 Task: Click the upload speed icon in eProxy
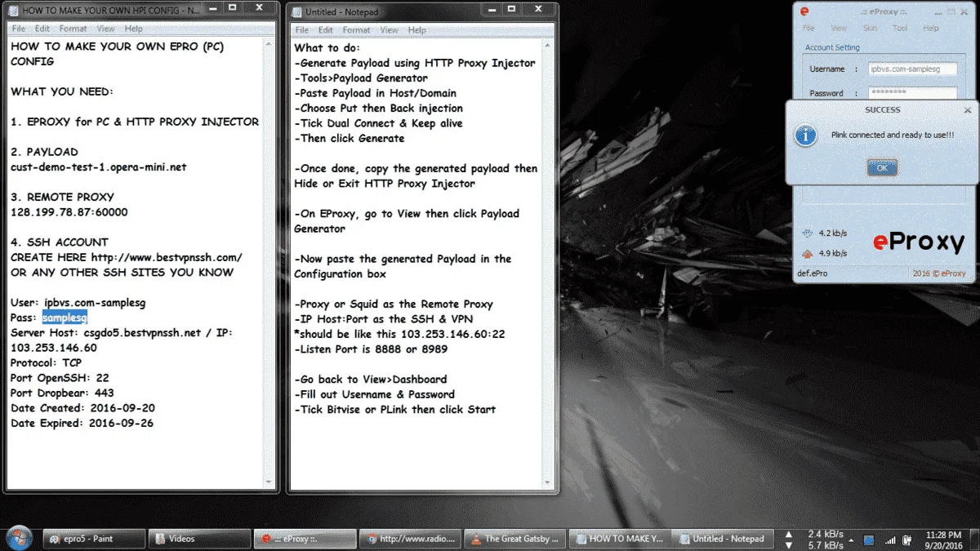pos(808,253)
